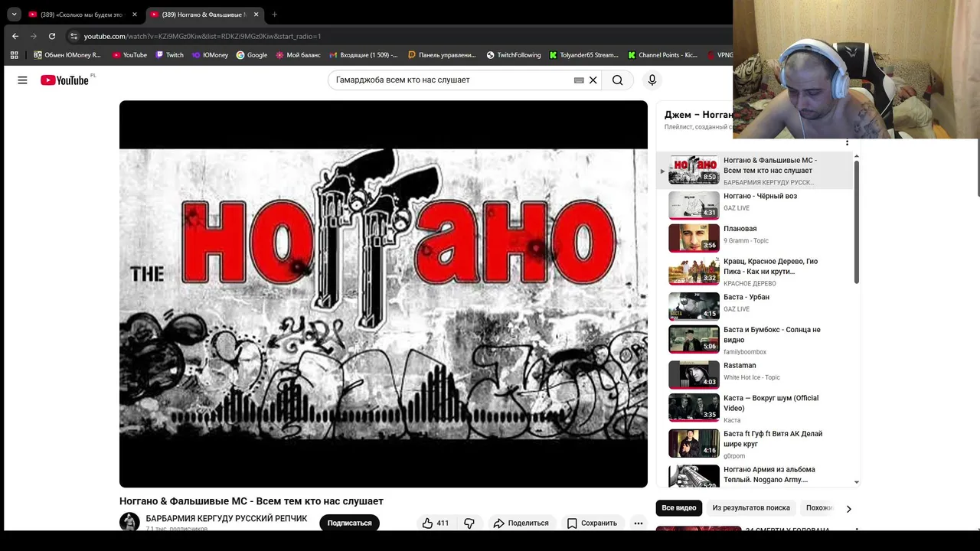This screenshot has width=980, height=551.
Task: Run search with magnifying glass button
Action: pos(617,80)
